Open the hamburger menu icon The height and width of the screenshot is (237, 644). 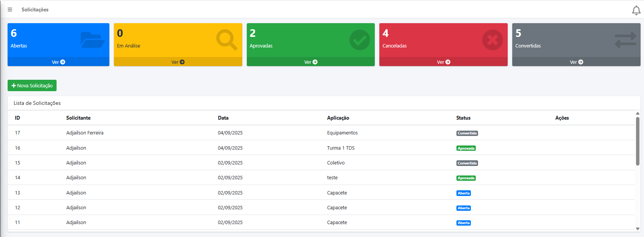[10, 9]
